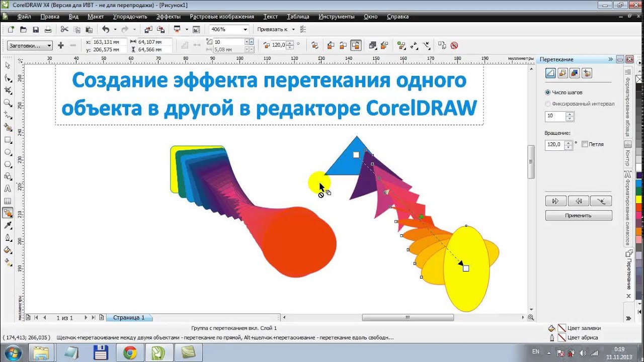Increase docker rotation value with spinner
The width and height of the screenshot is (644, 362).
tap(569, 143)
